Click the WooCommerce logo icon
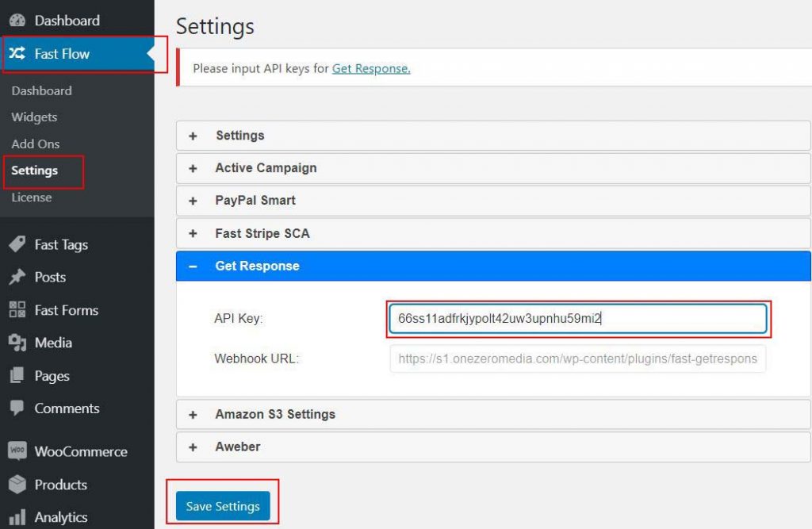The height and width of the screenshot is (529, 812). (x=17, y=450)
